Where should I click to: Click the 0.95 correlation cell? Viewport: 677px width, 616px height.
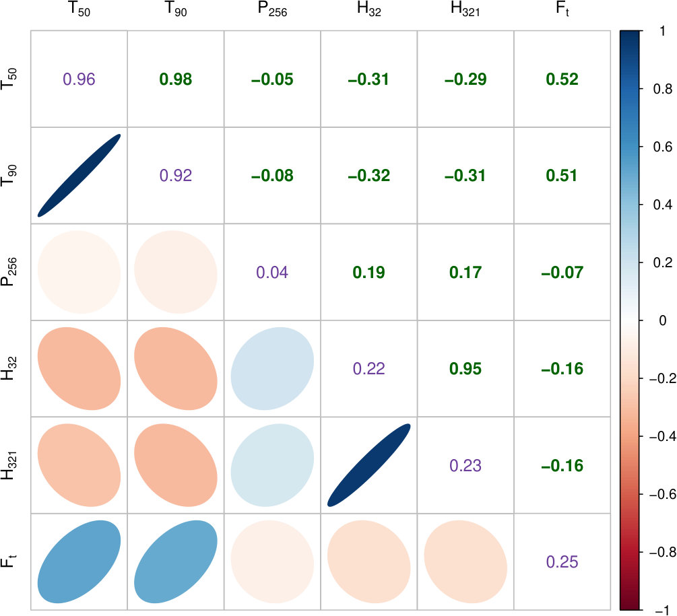click(465, 369)
